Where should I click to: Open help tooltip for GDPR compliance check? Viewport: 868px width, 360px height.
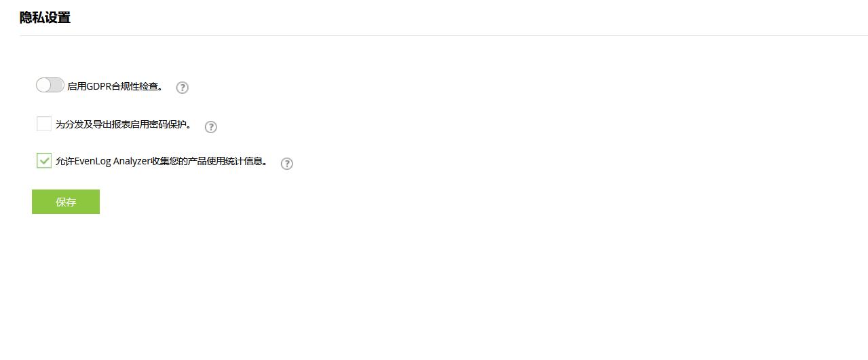coord(182,88)
